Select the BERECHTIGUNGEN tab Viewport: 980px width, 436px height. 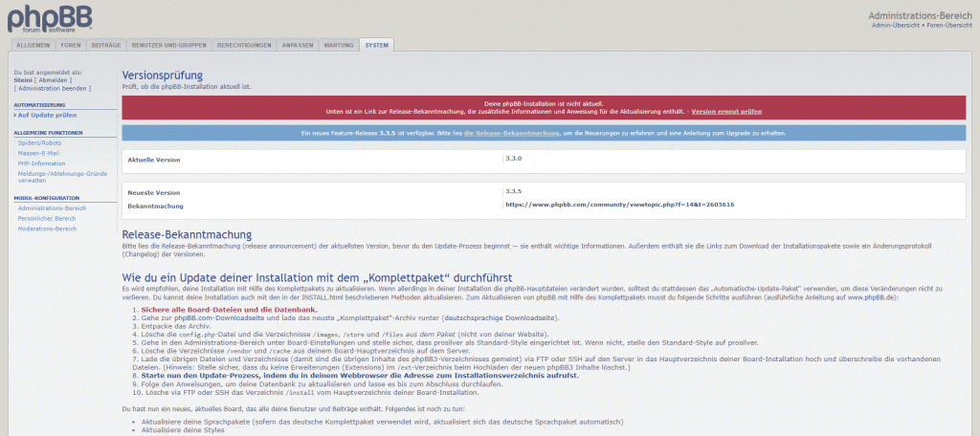pyautogui.click(x=244, y=46)
